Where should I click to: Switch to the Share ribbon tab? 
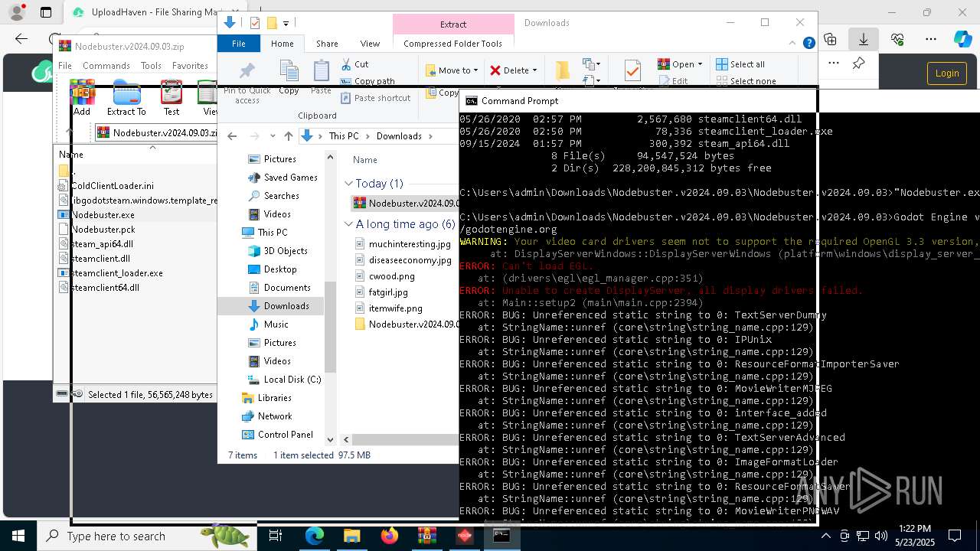(x=327, y=44)
